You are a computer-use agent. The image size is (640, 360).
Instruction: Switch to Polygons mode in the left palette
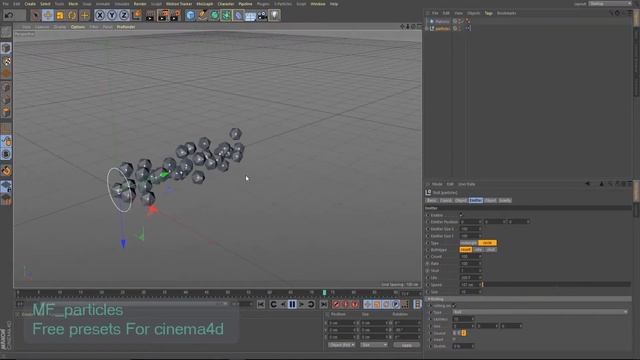tap(6, 112)
